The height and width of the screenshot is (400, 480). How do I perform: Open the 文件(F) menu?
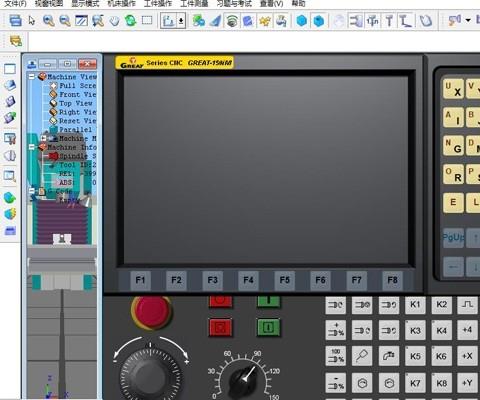[15, 4]
